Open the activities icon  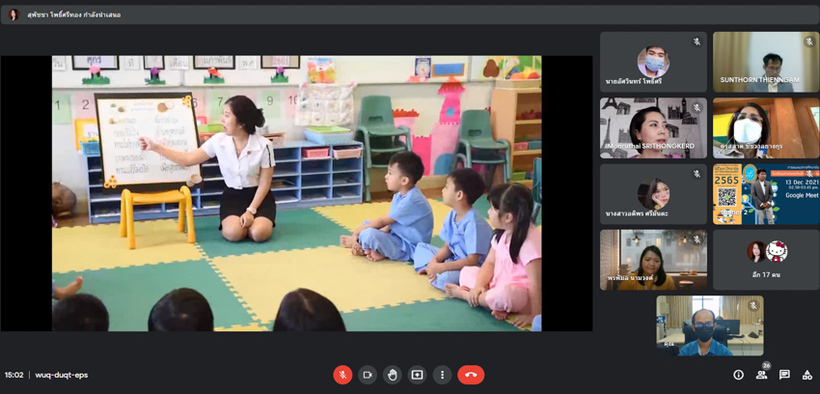(807, 375)
